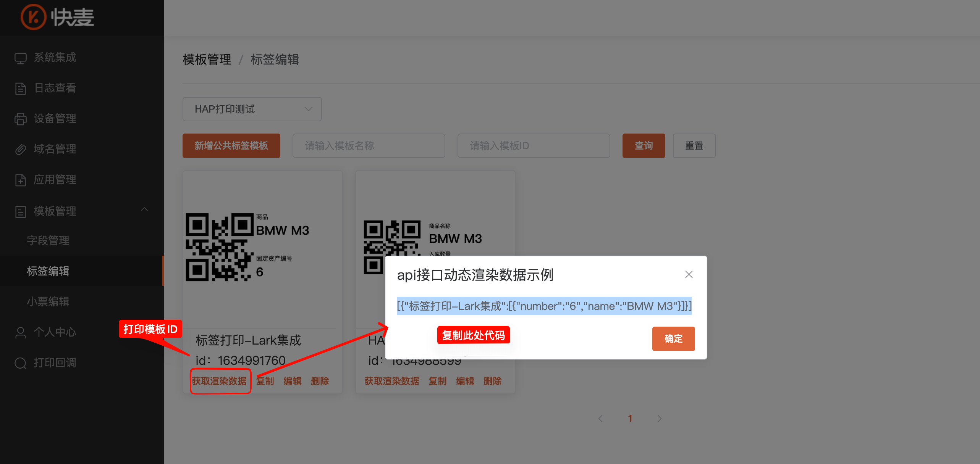This screenshot has width=980, height=464.
Task: Click the 快麦 logo icon
Action: click(x=33, y=17)
